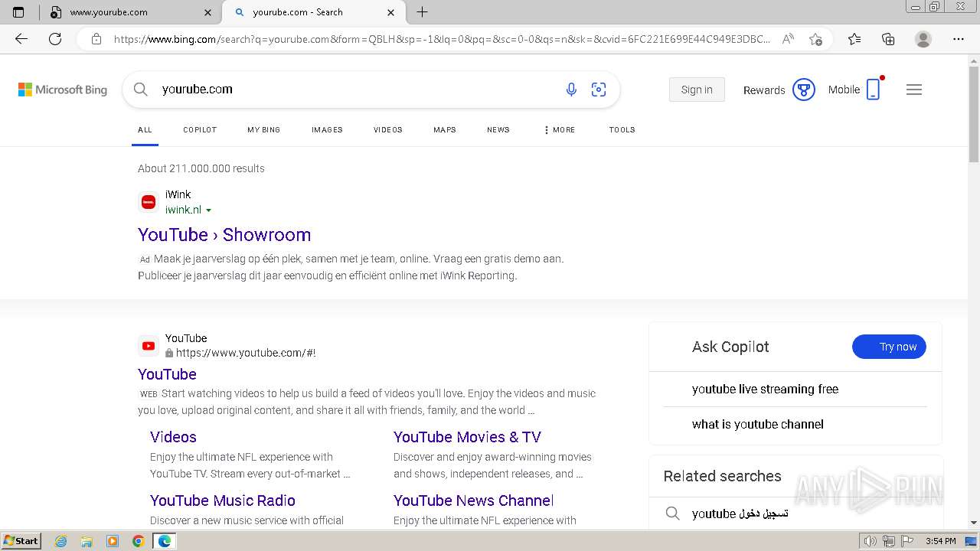Open File Explorer from taskbar
The image size is (980, 551).
point(87,541)
